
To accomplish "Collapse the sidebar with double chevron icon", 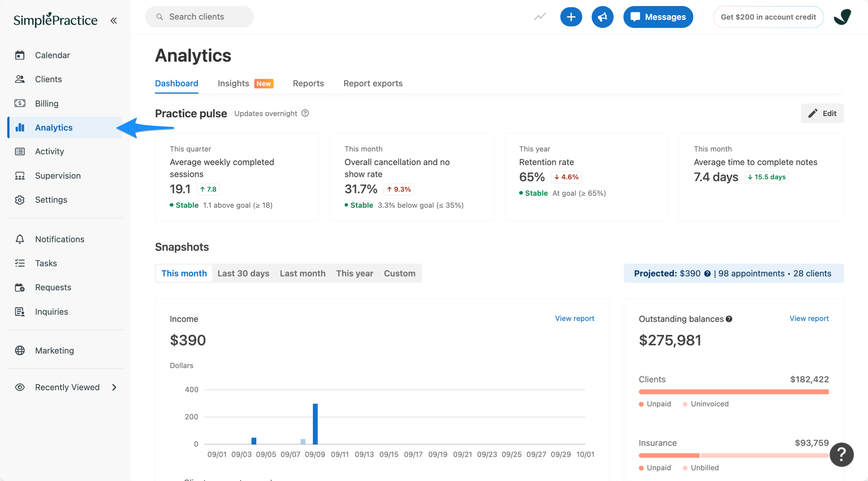I will pos(114,21).
